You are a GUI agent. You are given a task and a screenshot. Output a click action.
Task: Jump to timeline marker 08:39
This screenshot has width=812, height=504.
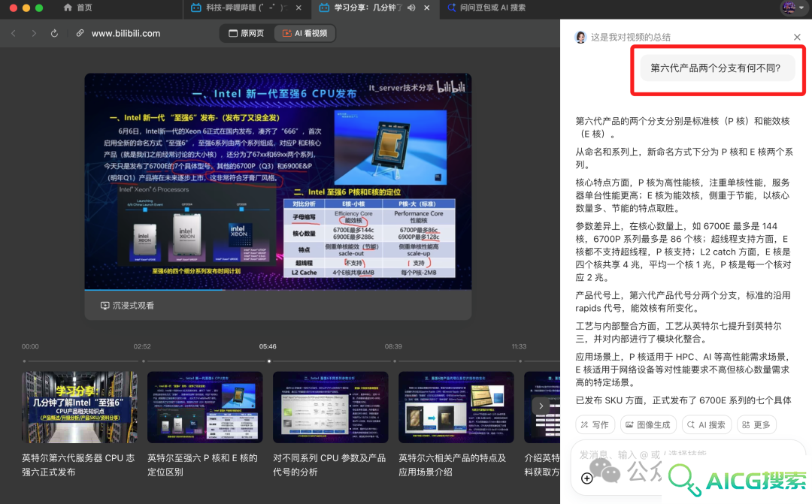coord(393,346)
